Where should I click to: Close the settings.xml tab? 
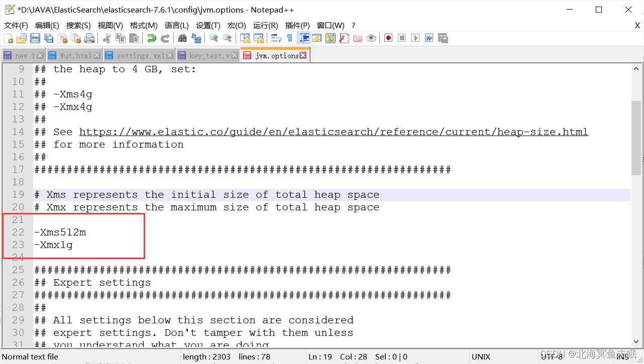(x=170, y=55)
